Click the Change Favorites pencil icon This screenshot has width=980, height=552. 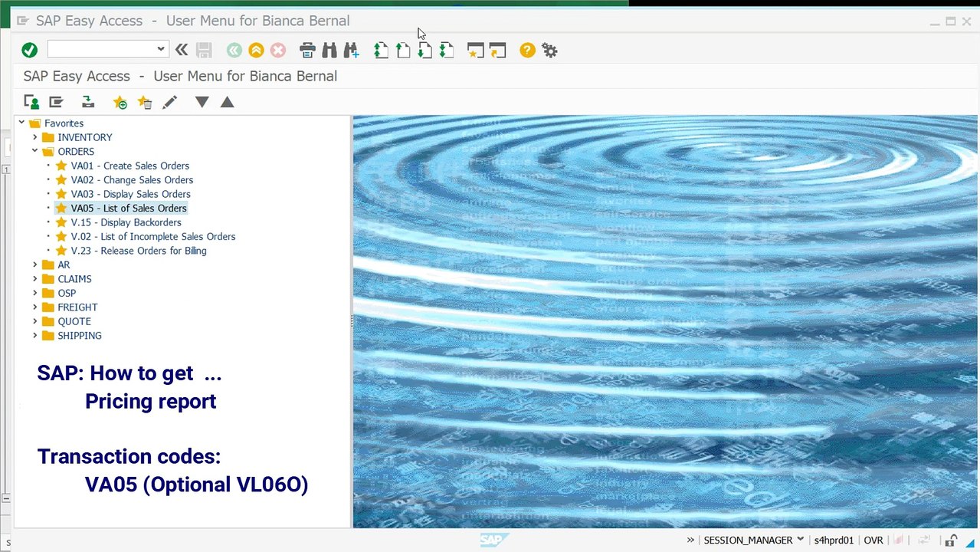pos(169,102)
